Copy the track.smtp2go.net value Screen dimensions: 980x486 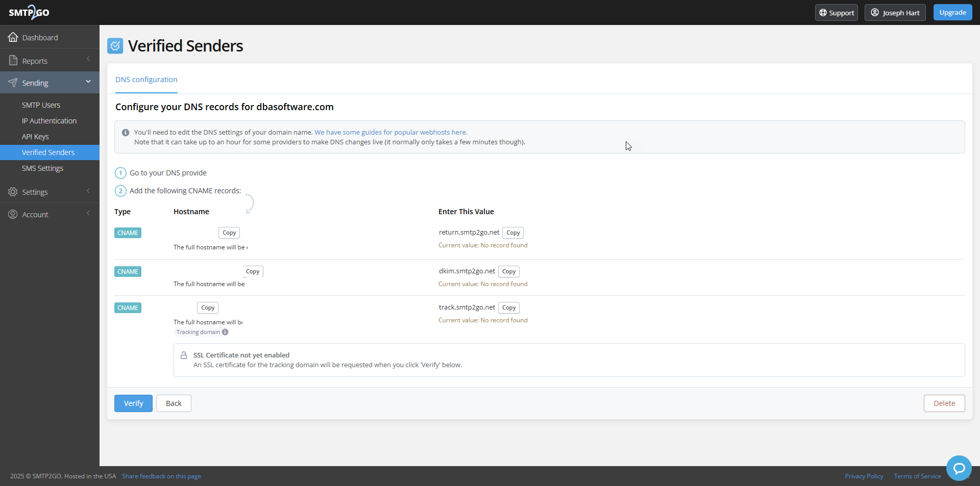click(x=509, y=308)
